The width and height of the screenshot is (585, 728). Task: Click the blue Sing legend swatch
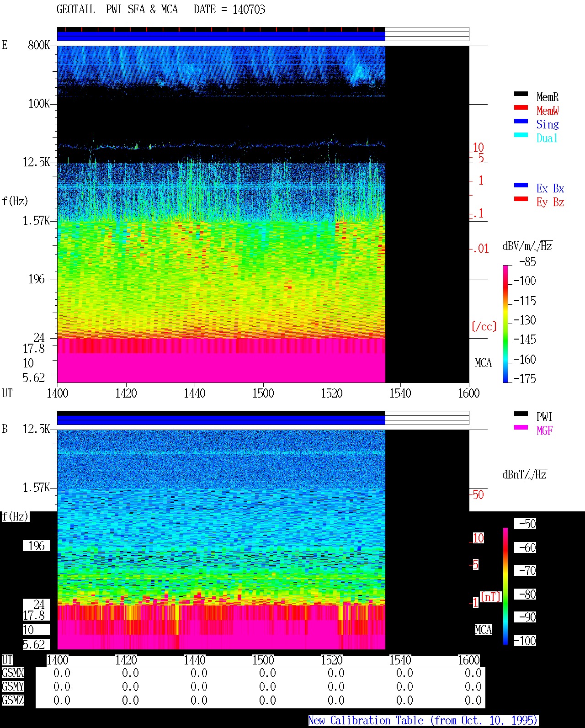pos(521,121)
